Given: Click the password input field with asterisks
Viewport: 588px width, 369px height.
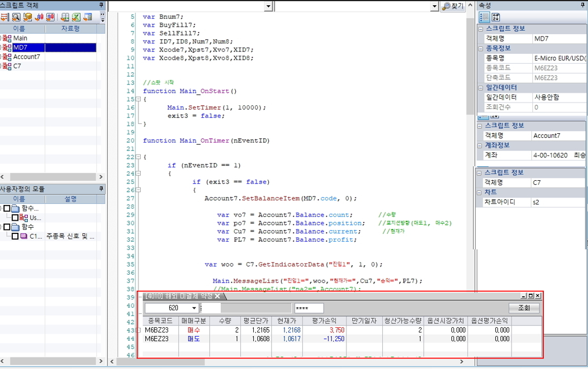Looking at the screenshot, I should [309, 308].
